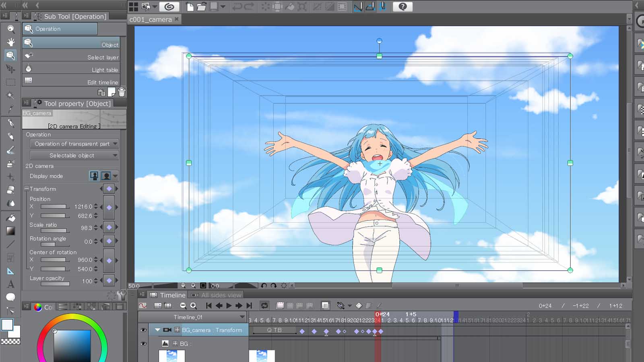This screenshot has height=362, width=644.
Task: Open Operation of transparent part dropdown
Action: click(x=74, y=144)
